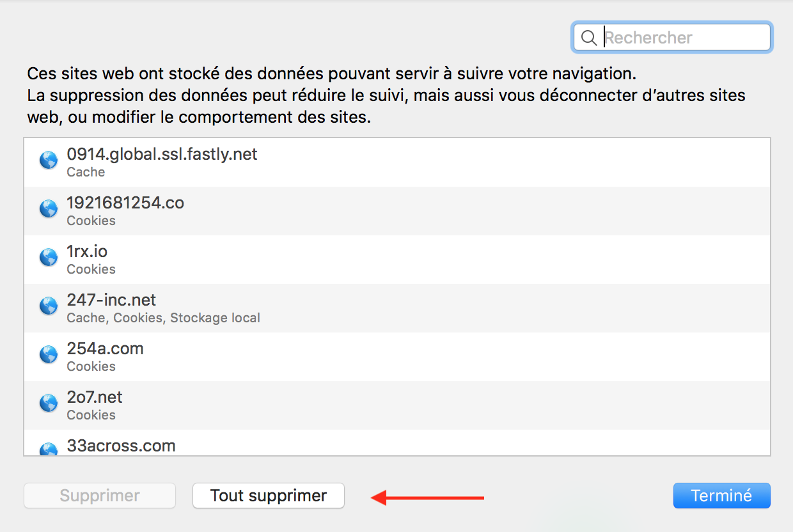Click globe icon beside 254a.com
793x532 pixels.
point(49,354)
